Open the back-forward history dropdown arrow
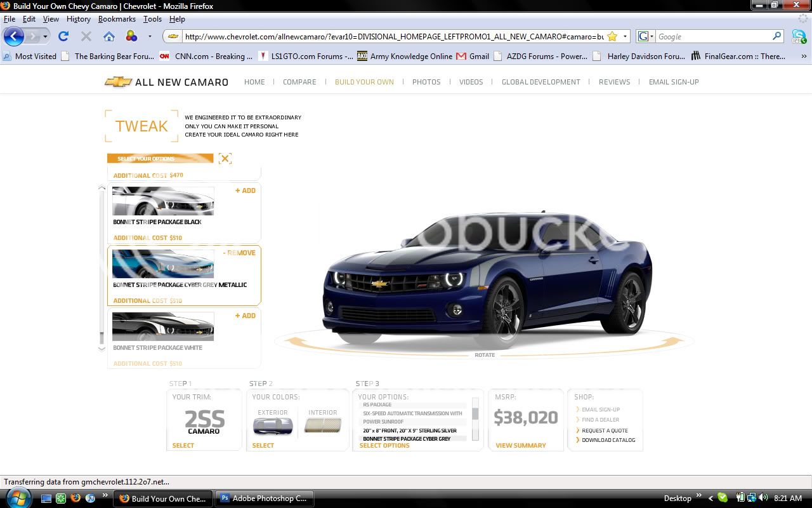Viewport: 812px width, 508px height. pos(45,36)
